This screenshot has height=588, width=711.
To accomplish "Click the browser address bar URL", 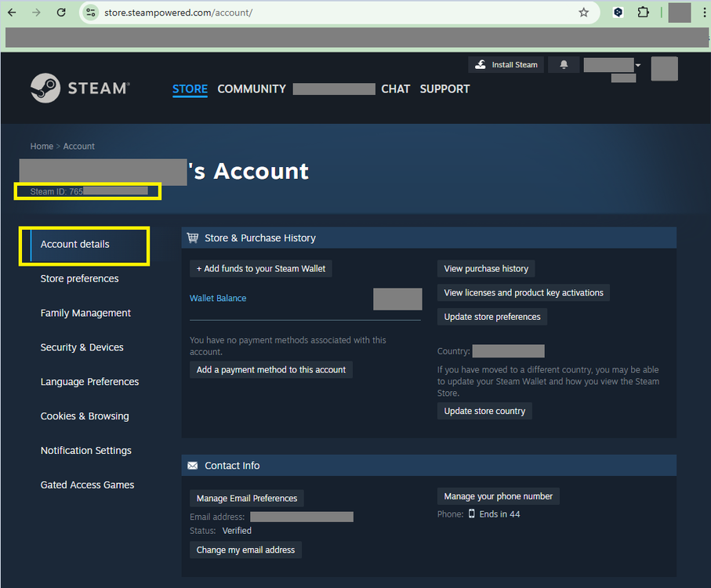I will [179, 13].
